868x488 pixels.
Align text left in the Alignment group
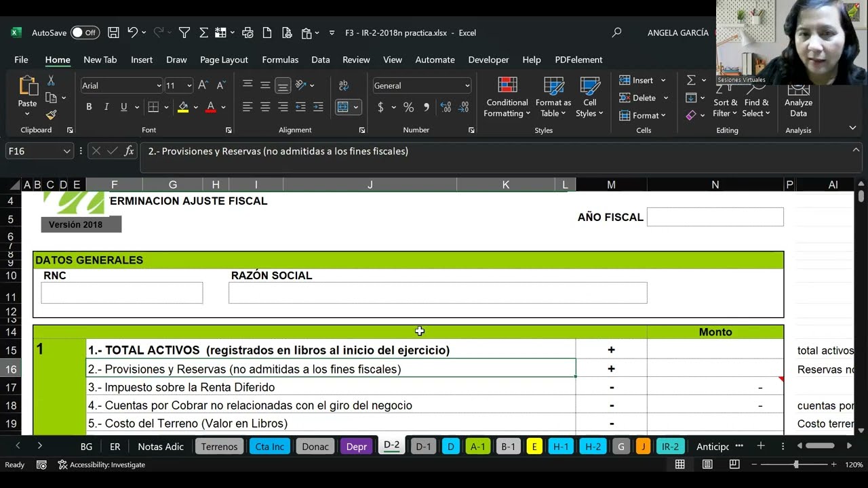[x=248, y=107]
